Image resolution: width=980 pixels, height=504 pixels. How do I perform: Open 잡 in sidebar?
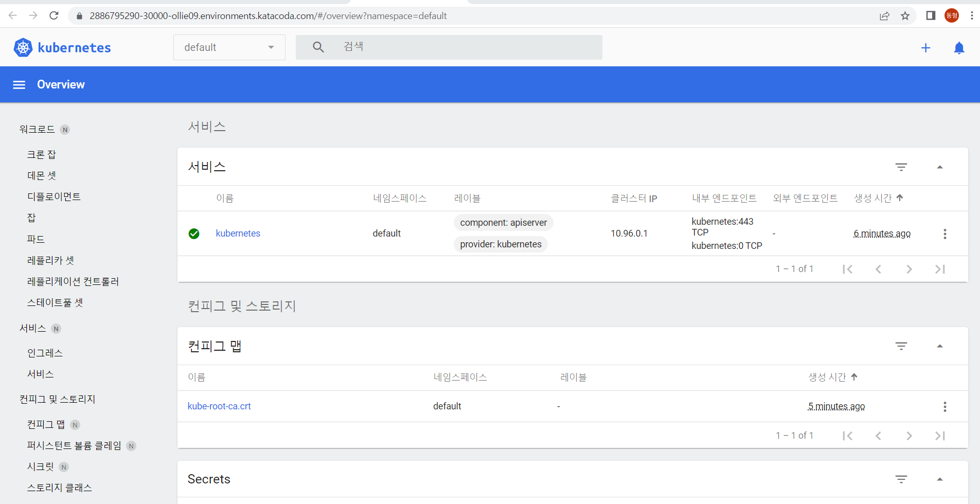pyautogui.click(x=31, y=218)
